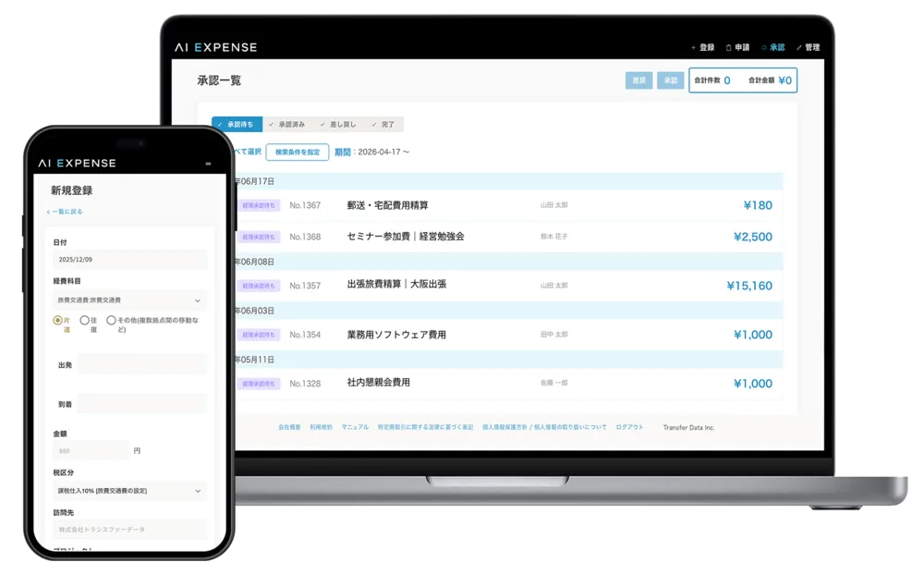Select the 完了 filter tab
924x574 pixels.
click(383, 125)
